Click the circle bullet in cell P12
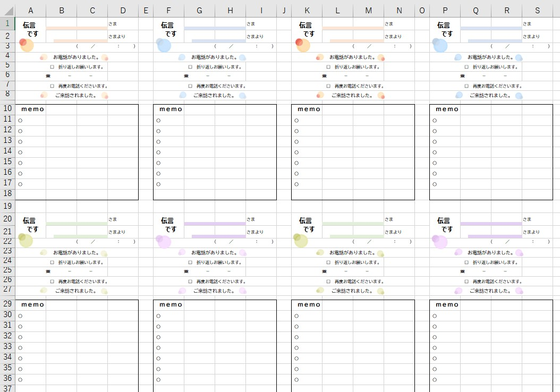The image size is (560, 392). pos(435,131)
